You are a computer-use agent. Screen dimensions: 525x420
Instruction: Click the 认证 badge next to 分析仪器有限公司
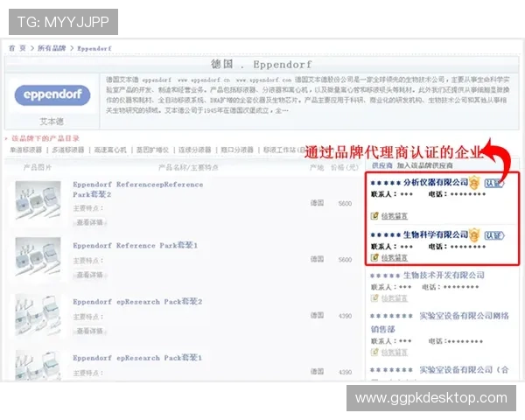(493, 183)
